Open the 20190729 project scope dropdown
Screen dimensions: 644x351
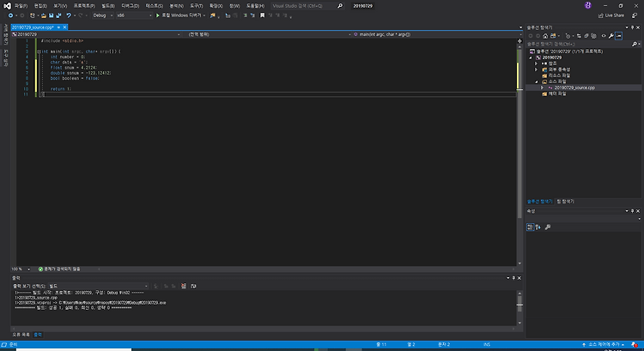(96, 34)
